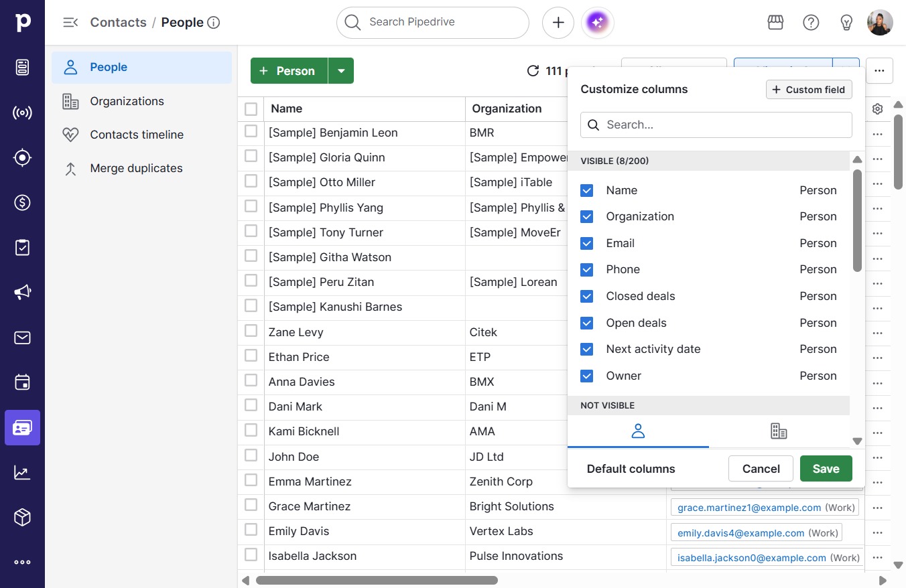Open the Leads inbox sidebar icon

pyautogui.click(x=22, y=67)
